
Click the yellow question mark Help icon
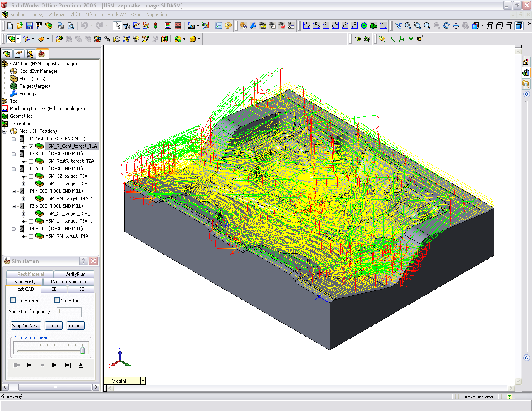pyautogui.click(x=228, y=26)
